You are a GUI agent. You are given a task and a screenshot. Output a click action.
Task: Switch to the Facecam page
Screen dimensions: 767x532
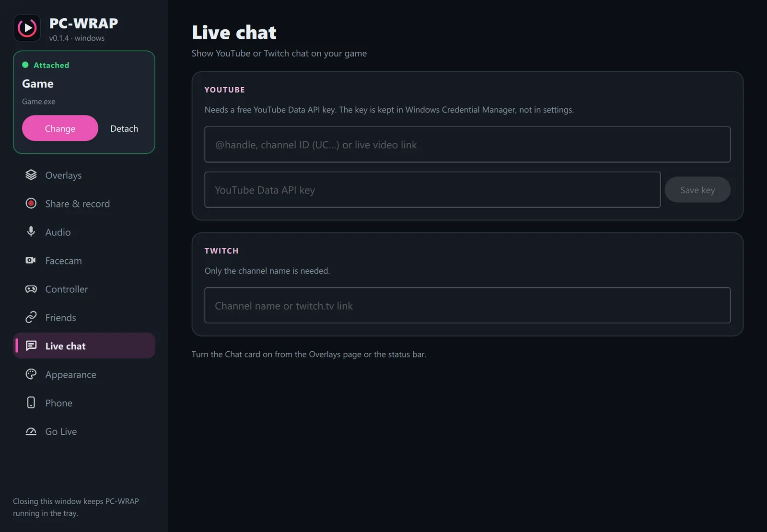(x=84, y=260)
